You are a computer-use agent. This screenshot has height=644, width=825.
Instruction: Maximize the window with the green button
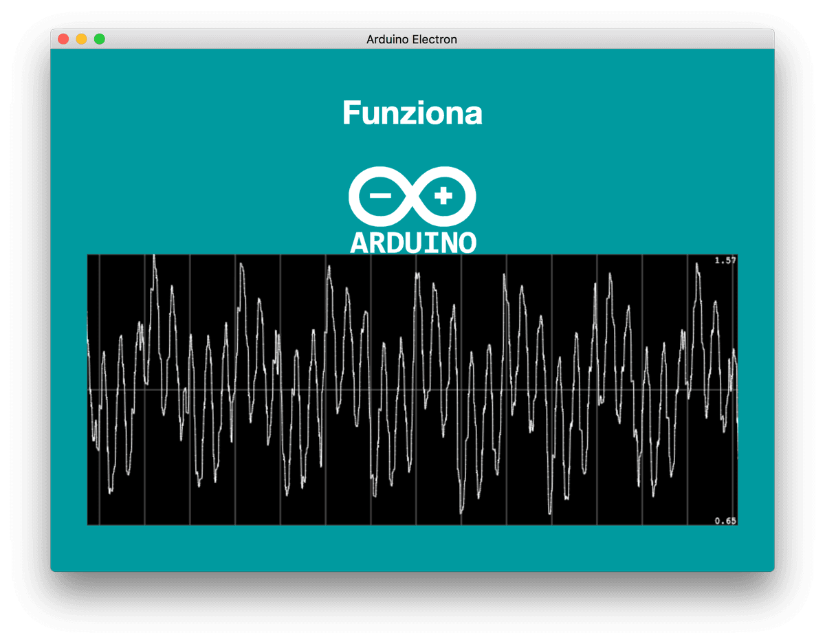pos(99,39)
